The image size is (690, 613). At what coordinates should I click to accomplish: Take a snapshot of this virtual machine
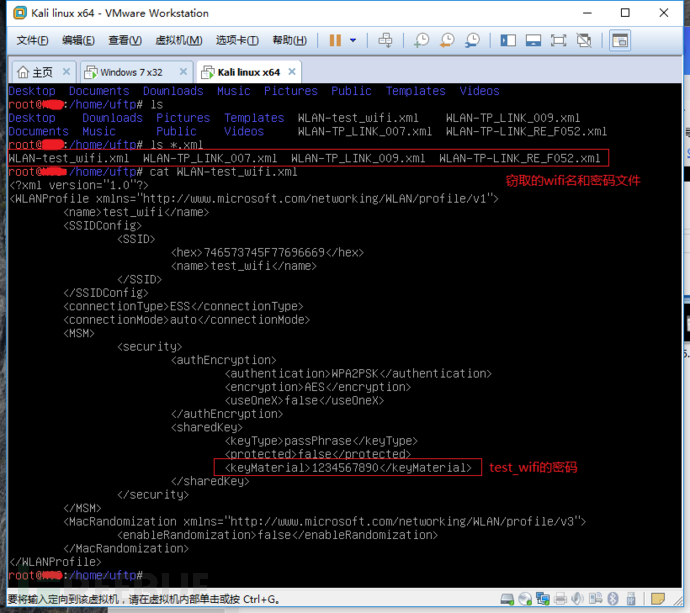(x=421, y=40)
